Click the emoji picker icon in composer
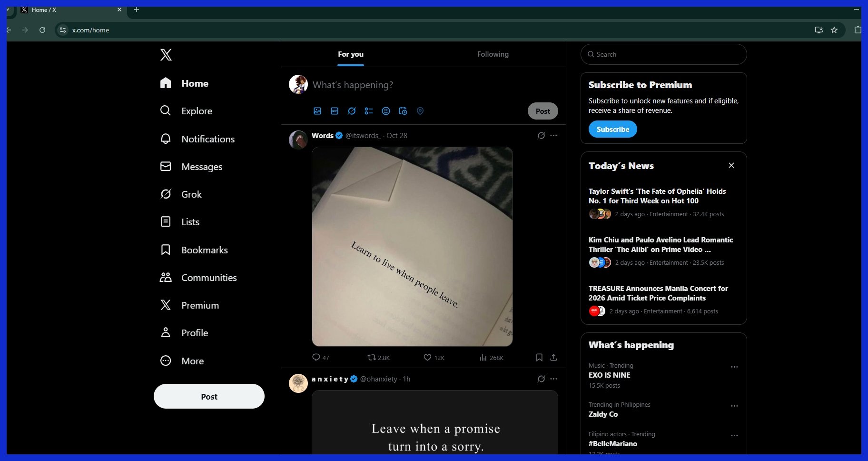The height and width of the screenshot is (461, 868). [386, 111]
